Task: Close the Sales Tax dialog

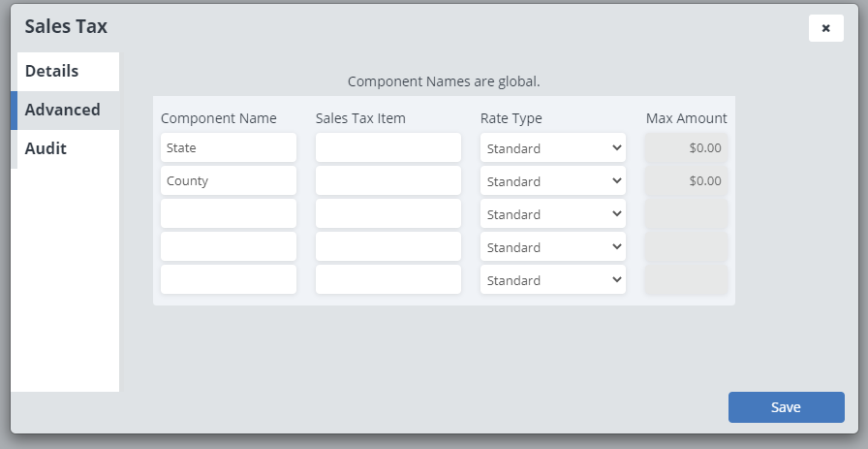Action: coord(825,28)
